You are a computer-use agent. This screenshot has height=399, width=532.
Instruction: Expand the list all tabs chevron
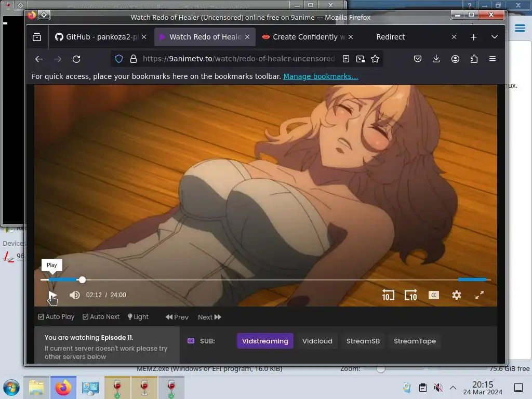coord(495,37)
